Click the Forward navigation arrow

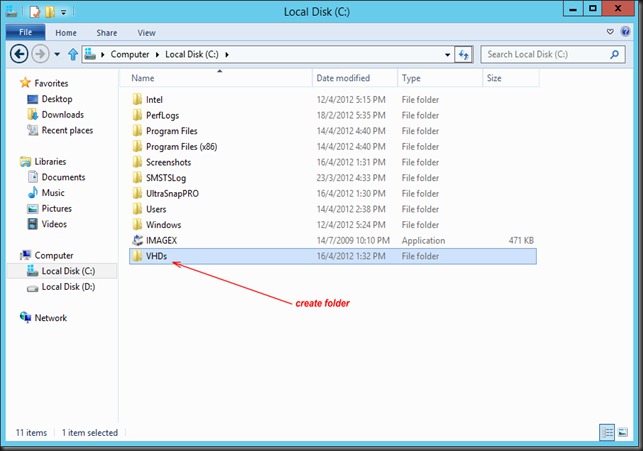40,54
